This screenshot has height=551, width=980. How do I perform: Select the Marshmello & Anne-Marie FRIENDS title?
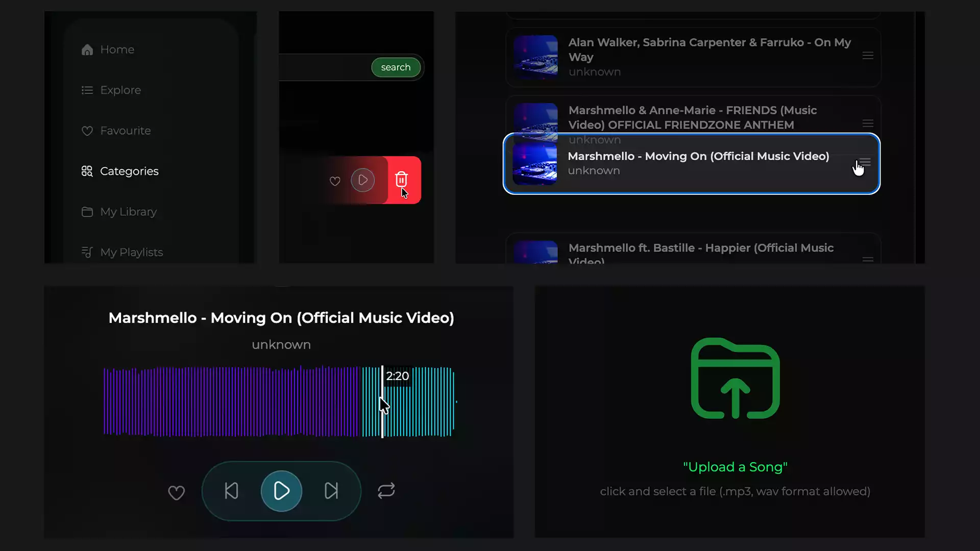pyautogui.click(x=693, y=117)
